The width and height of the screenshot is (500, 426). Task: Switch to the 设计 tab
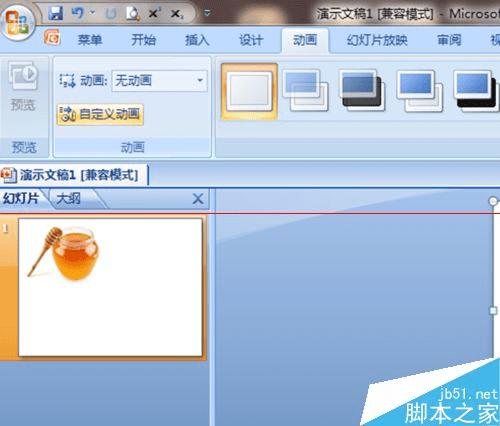click(251, 40)
